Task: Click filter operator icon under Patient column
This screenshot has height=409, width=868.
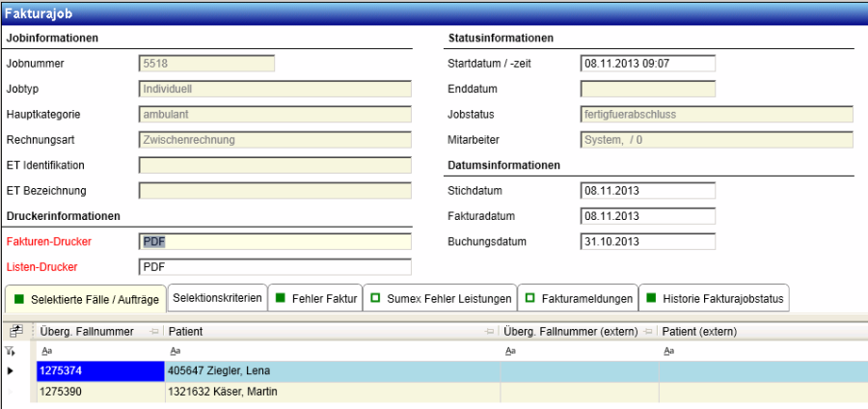Action: pyautogui.click(x=173, y=351)
